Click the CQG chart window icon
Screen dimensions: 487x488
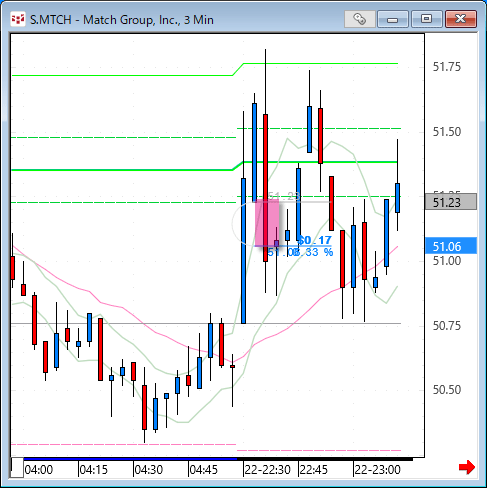point(18,19)
